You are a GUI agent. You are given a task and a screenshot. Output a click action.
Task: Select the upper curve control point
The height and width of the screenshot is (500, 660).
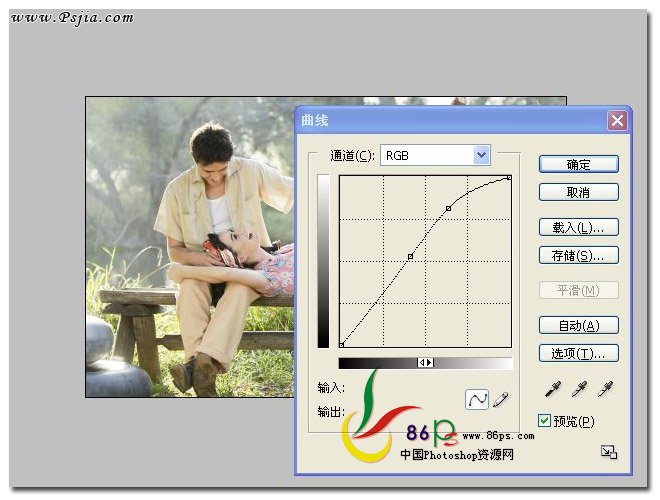(x=449, y=208)
